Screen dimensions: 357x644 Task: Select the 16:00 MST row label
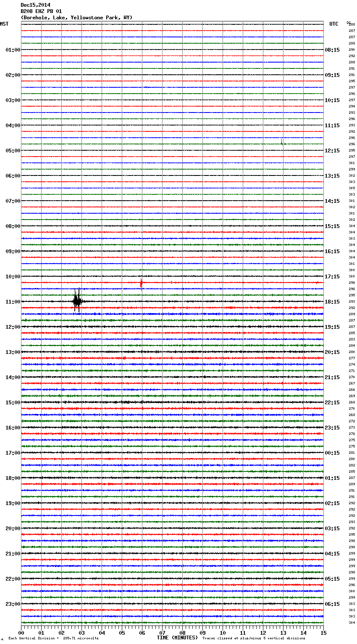[x=13, y=428]
